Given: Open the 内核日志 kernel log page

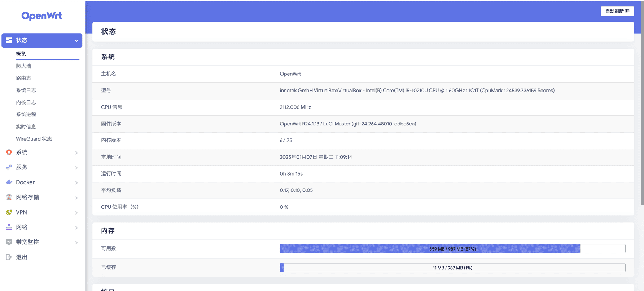Looking at the screenshot, I should (26, 102).
